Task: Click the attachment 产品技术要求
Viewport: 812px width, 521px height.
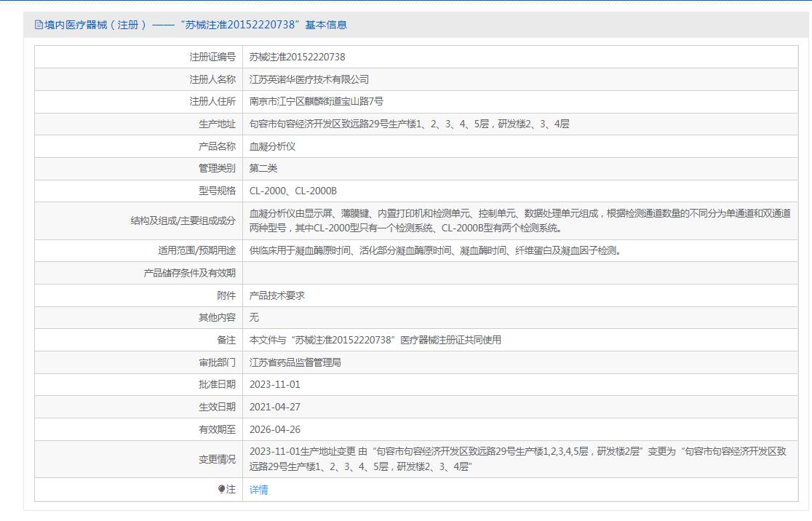Action: (276, 295)
